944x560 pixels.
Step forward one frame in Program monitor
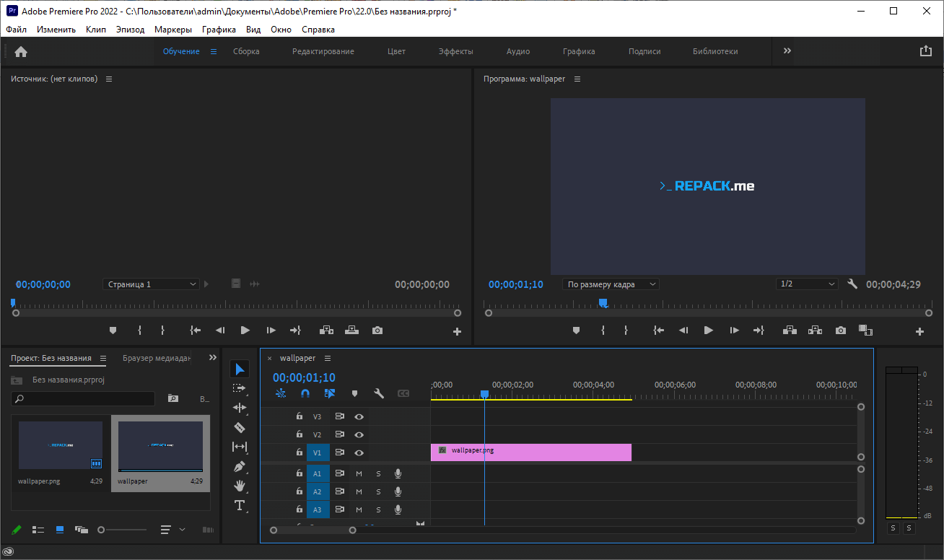tap(735, 331)
